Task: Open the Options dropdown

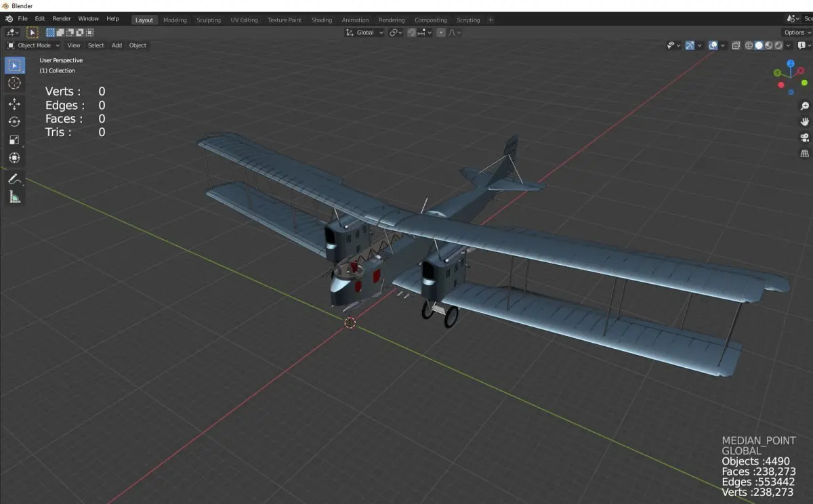Action: (x=797, y=33)
